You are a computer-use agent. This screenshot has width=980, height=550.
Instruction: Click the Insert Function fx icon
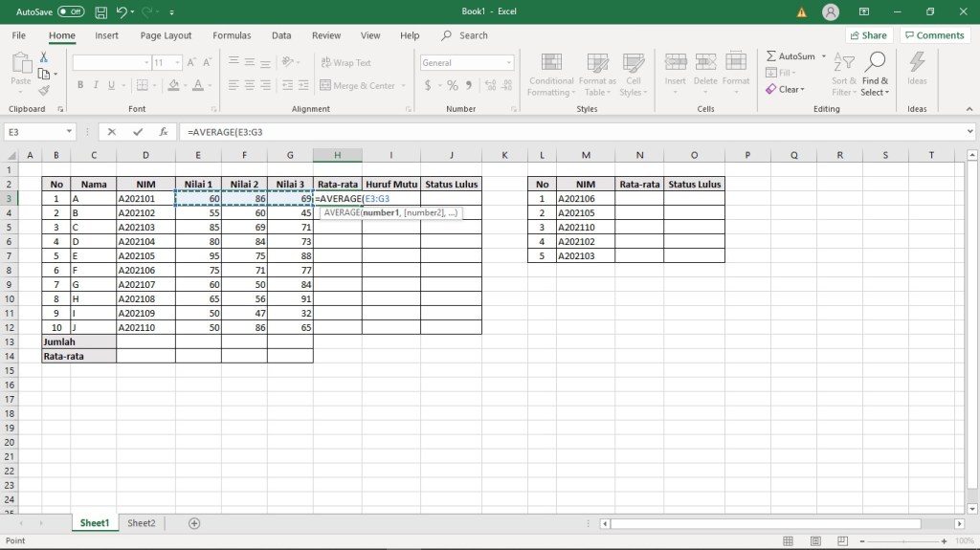pos(164,132)
